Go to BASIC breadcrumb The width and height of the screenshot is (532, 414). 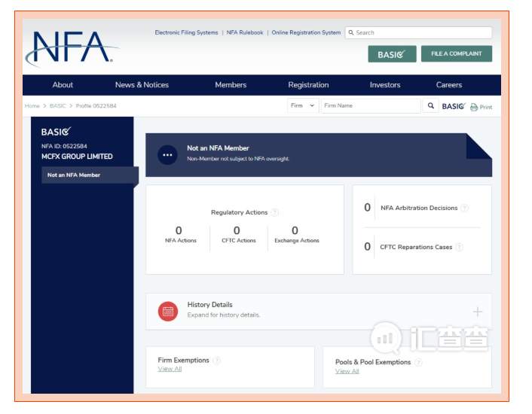pos(58,106)
